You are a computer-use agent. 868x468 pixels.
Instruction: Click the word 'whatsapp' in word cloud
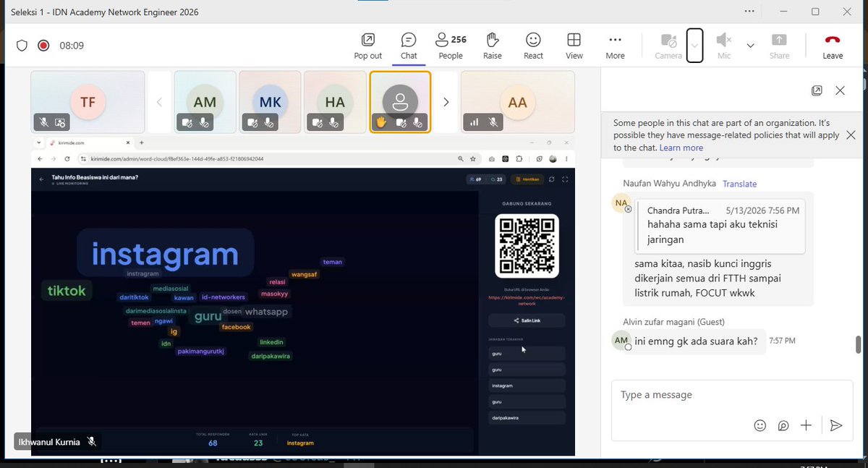(x=266, y=312)
